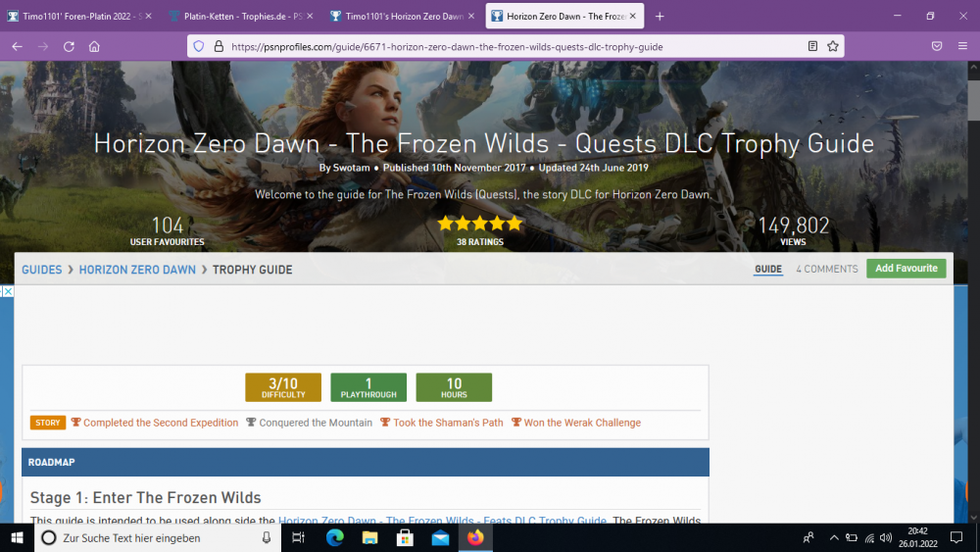Reload the page with the refresh icon
The height and width of the screenshot is (552, 980).
click(69, 46)
